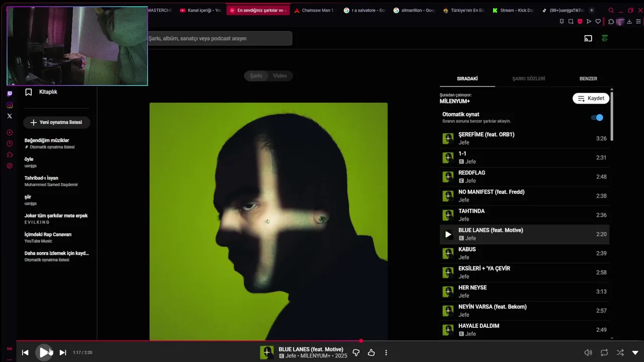Screen dimensions: 644x362
Task: Open the player icon in browser sidebar
Action: [x=10, y=133]
